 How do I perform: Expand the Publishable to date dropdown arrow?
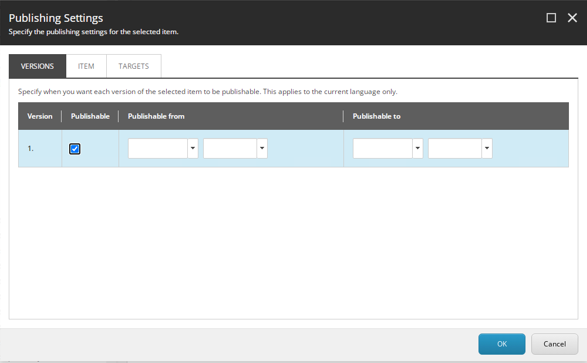point(418,148)
